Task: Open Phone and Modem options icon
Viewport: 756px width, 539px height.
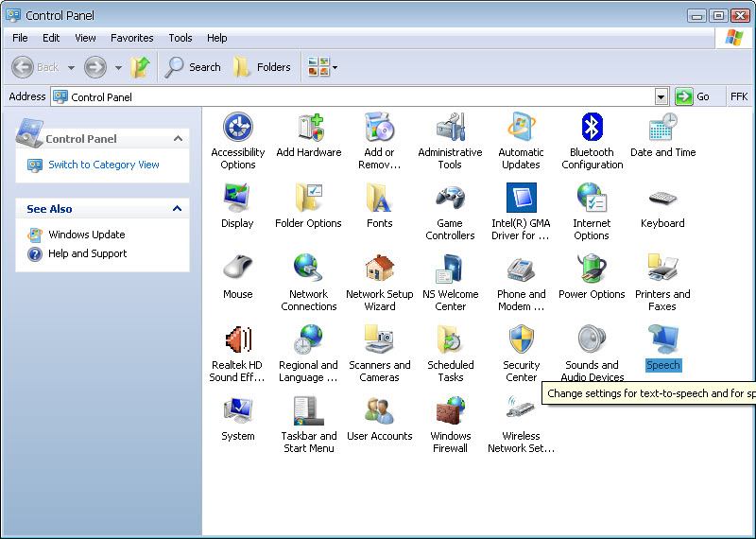Action: click(522, 269)
